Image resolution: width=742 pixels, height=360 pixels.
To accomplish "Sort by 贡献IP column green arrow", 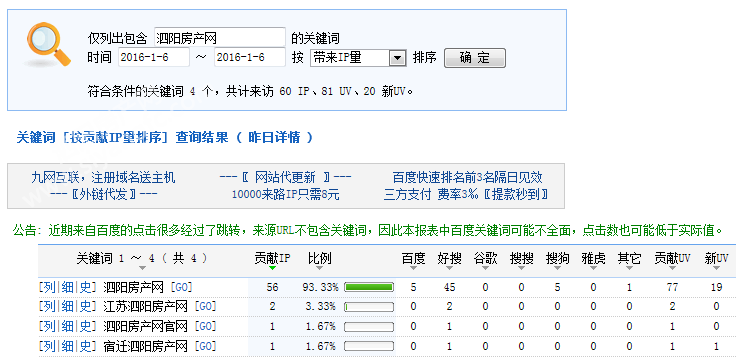I will point(272,268).
